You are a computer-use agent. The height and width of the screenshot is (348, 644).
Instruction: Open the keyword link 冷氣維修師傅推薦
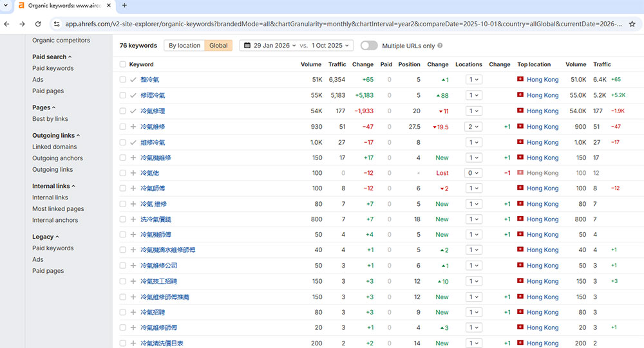165,297
